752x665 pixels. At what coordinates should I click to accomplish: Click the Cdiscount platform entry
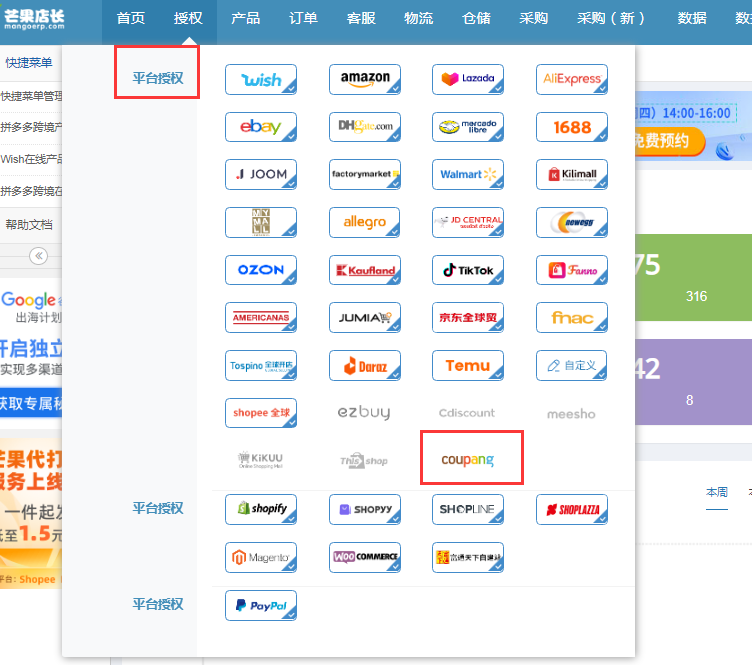click(x=467, y=413)
